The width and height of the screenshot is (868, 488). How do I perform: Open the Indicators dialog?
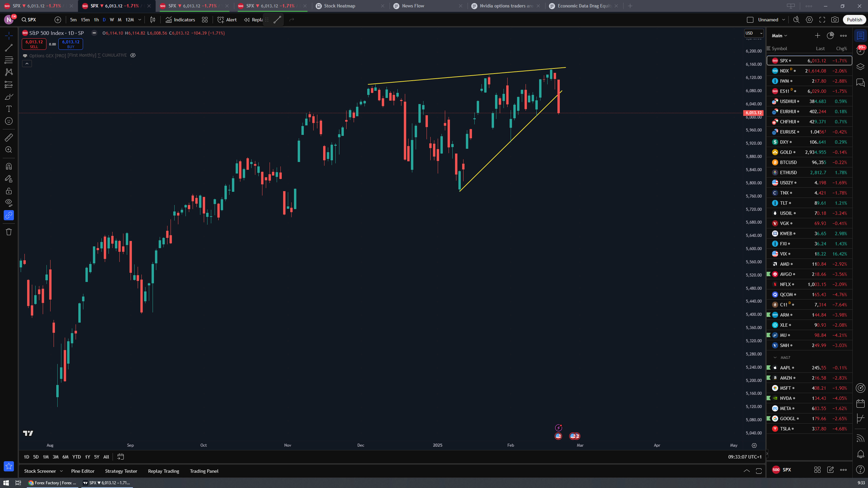[180, 20]
